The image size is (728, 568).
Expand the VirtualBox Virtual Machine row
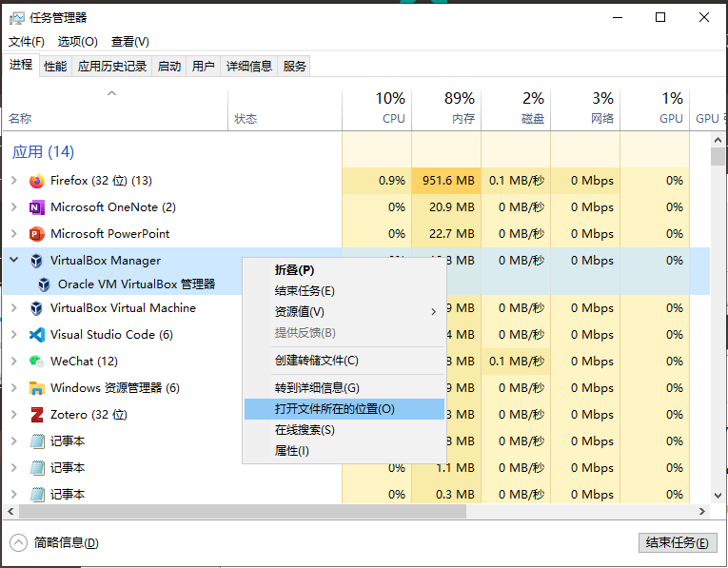point(14,307)
